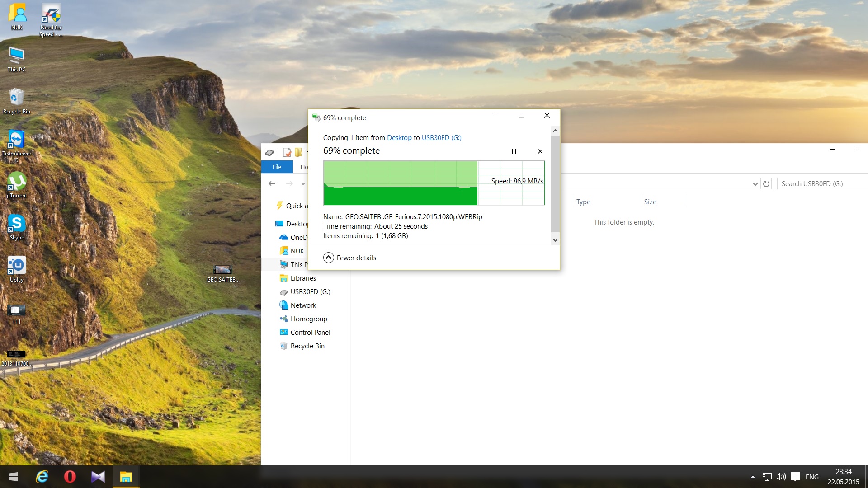Cancel the copy with the small X
Viewport: 868px width, 488px height.
540,151
